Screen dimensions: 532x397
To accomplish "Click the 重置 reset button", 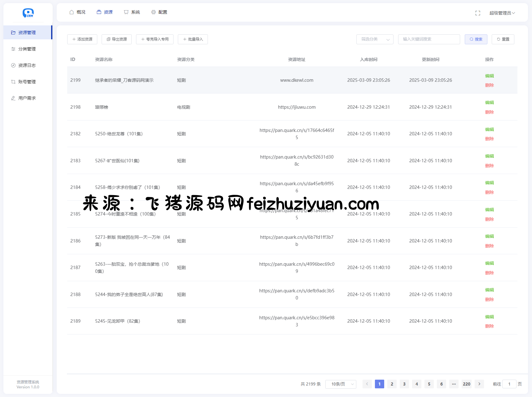I will 503,39.
